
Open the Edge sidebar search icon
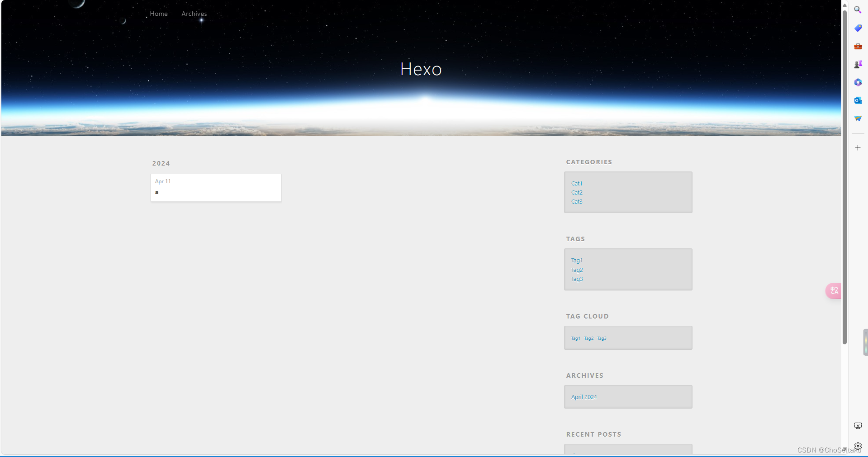pyautogui.click(x=858, y=10)
